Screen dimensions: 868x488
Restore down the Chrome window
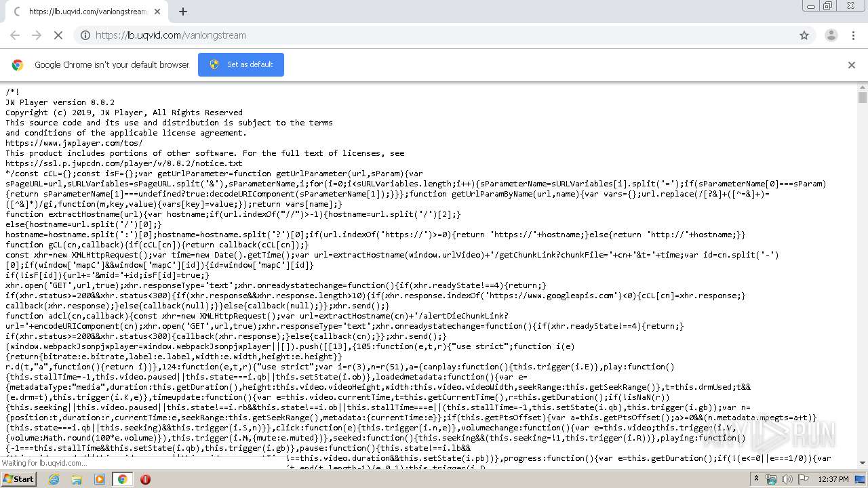tap(827, 6)
